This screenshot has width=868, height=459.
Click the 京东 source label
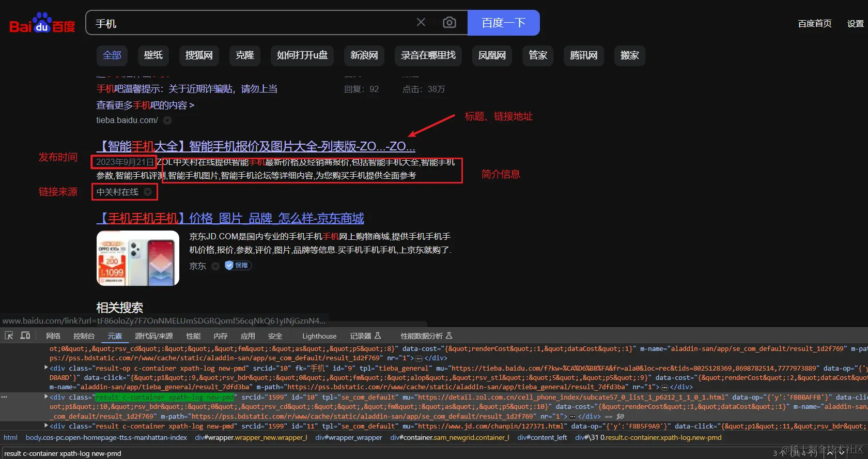coord(198,266)
